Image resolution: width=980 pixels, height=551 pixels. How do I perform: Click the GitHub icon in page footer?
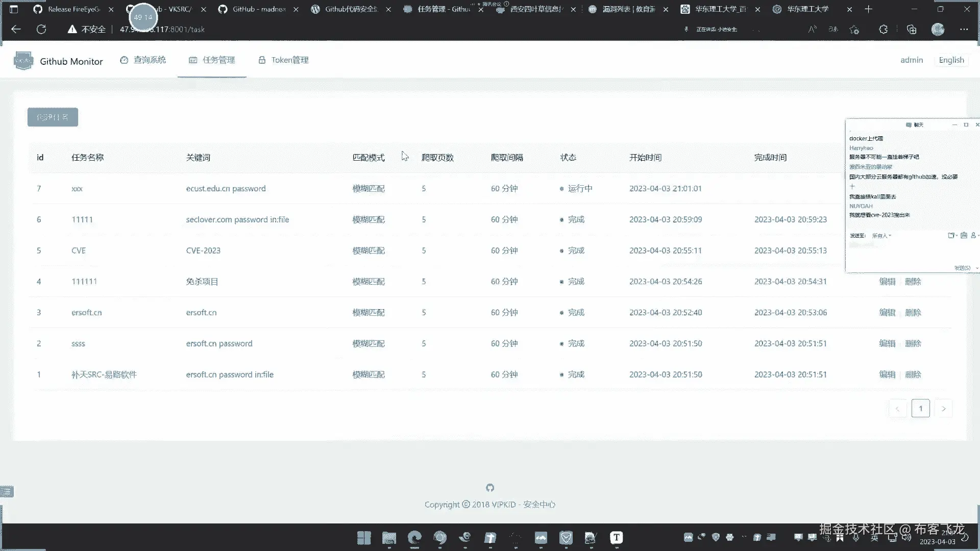tap(490, 488)
